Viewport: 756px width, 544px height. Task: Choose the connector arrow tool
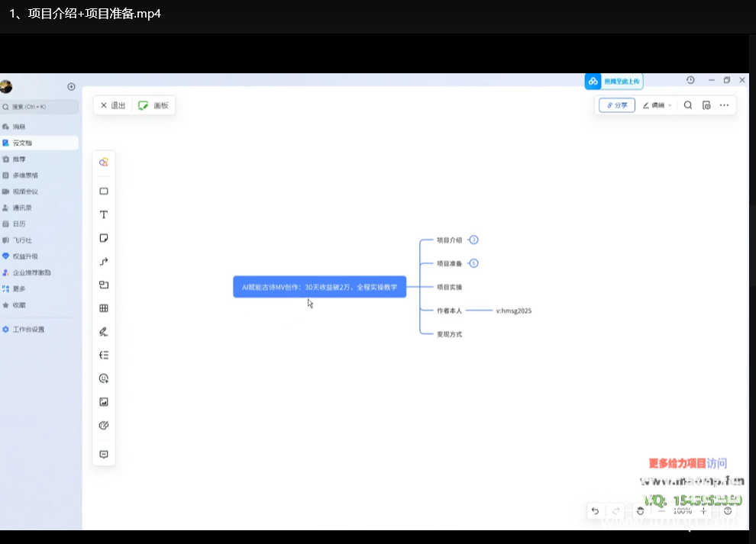click(104, 262)
